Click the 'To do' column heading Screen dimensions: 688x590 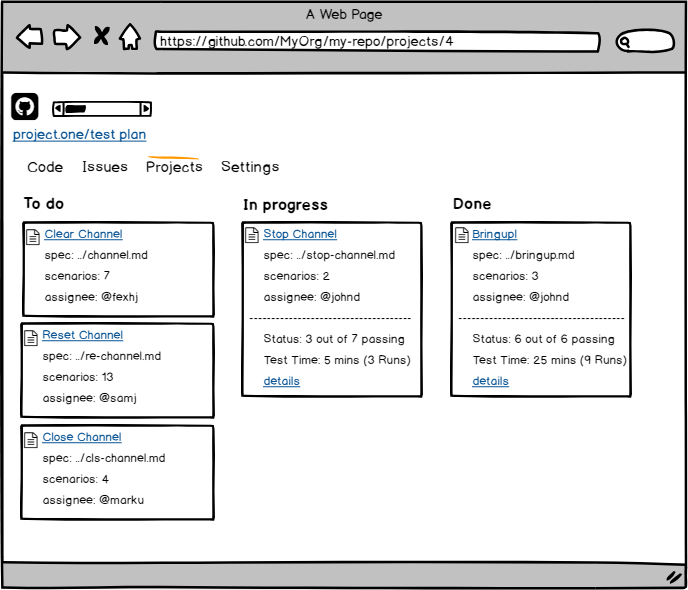pos(44,204)
